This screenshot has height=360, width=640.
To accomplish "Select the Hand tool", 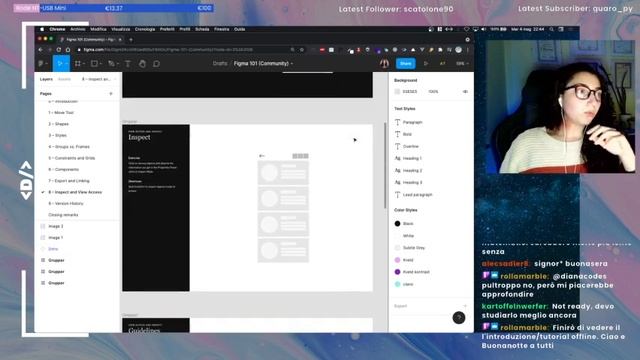I will point(142,64).
